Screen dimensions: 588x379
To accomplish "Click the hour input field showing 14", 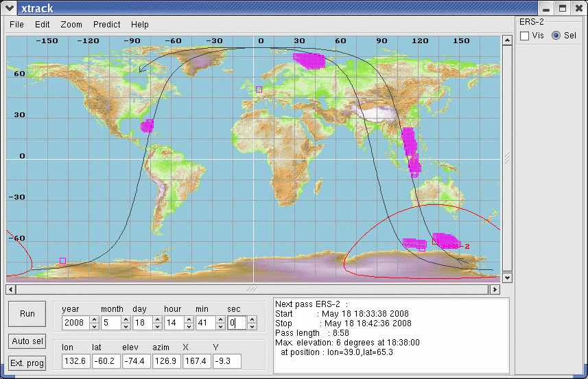I will 174,323.
